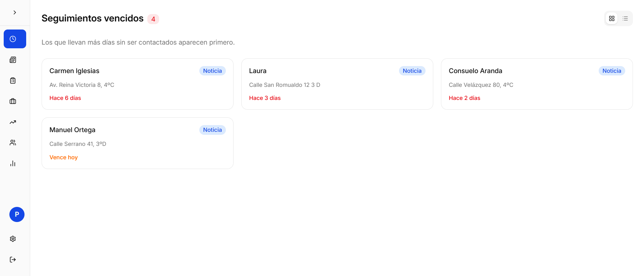Viewport: 644px width, 276px height.
Task: Open the Manuel Ortega card
Action: pos(138,143)
